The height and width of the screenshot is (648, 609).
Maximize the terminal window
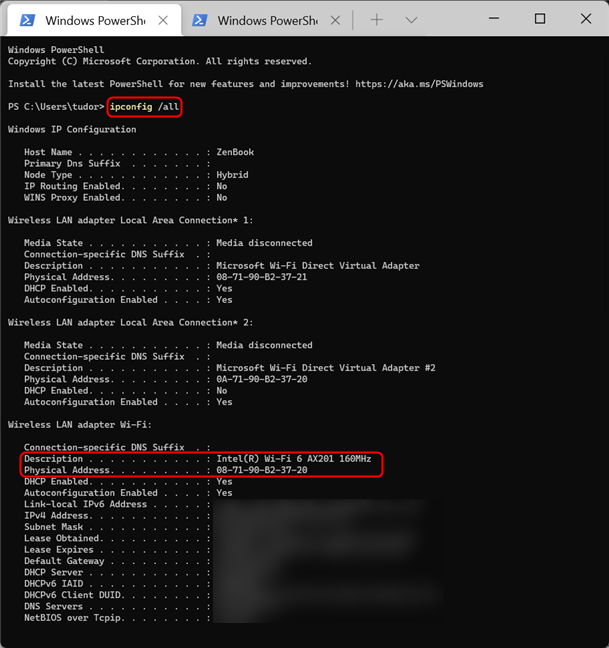pos(540,19)
